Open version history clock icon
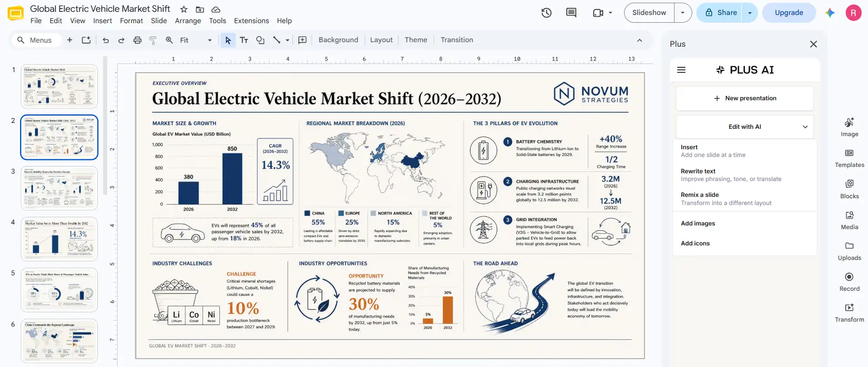Viewport: 868px width, 367px height. click(546, 13)
